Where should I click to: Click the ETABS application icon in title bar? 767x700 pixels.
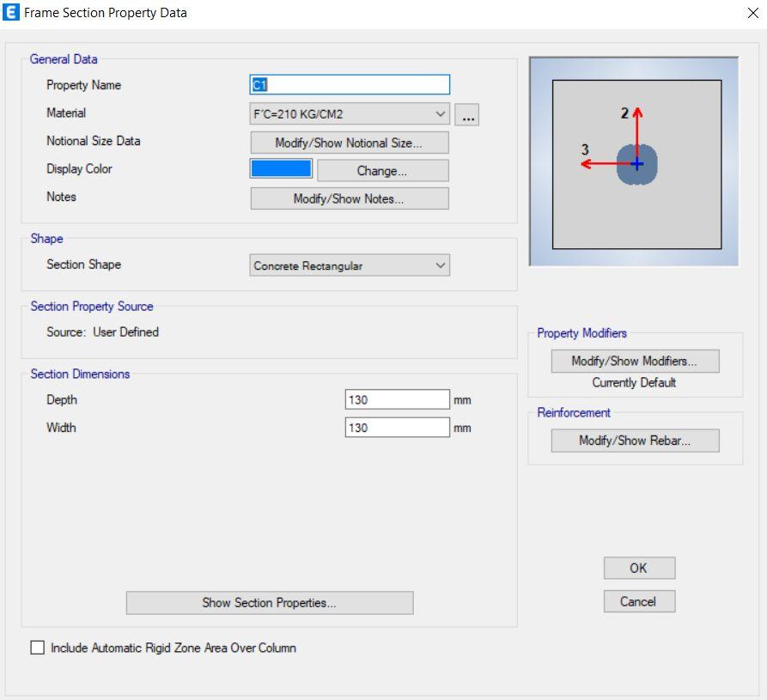point(11,12)
